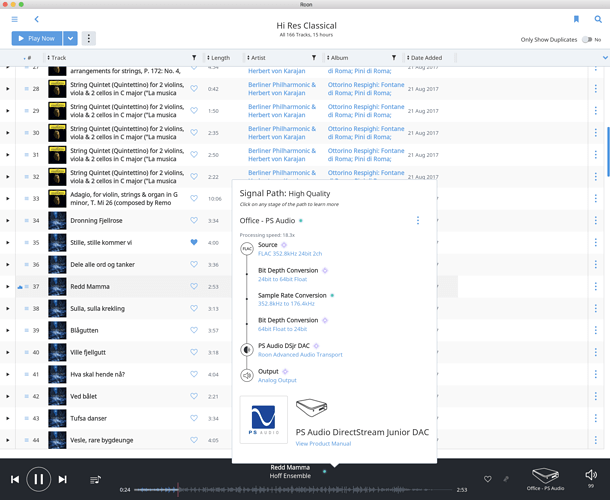610x500 pixels.
Task: Pause the current playback
Action: (39, 479)
